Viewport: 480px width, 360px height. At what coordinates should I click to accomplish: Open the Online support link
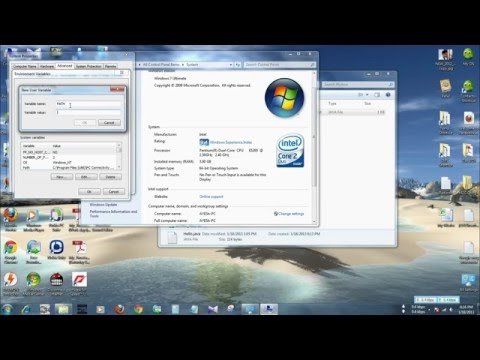[211, 197]
